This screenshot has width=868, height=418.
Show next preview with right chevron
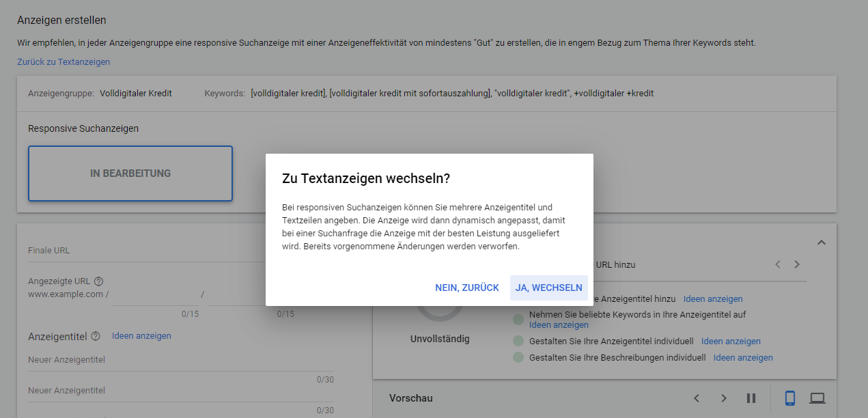724,398
